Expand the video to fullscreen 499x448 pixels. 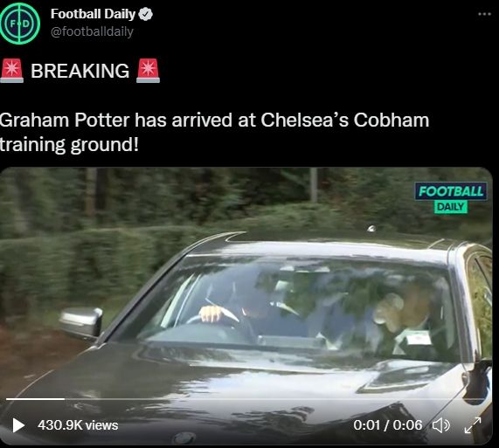473,425
